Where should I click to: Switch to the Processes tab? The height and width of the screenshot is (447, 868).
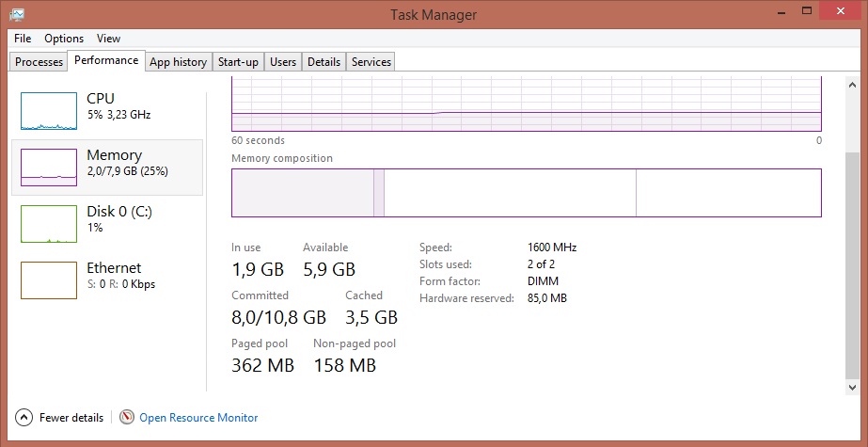click(39, 62)
